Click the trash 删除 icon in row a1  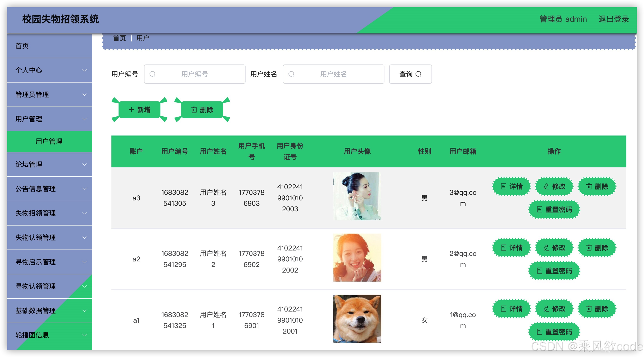tap(589, 309)
